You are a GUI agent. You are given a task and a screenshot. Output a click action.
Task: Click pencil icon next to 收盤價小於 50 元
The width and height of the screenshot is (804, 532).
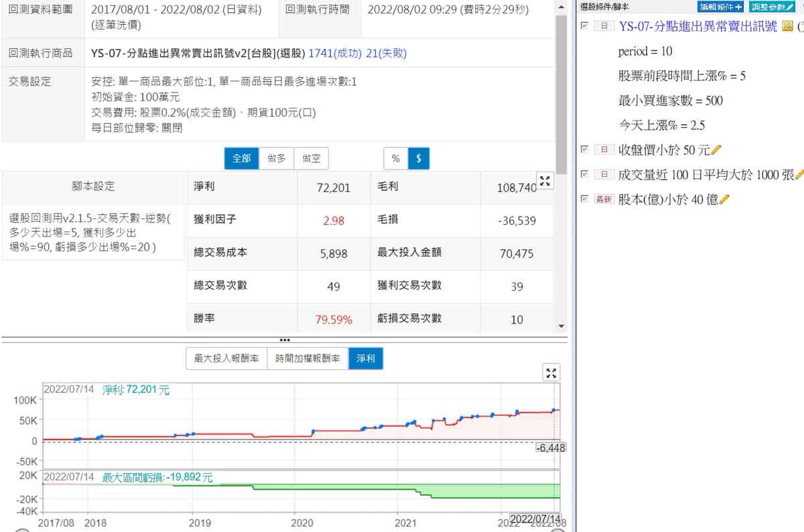pos(716,149)
